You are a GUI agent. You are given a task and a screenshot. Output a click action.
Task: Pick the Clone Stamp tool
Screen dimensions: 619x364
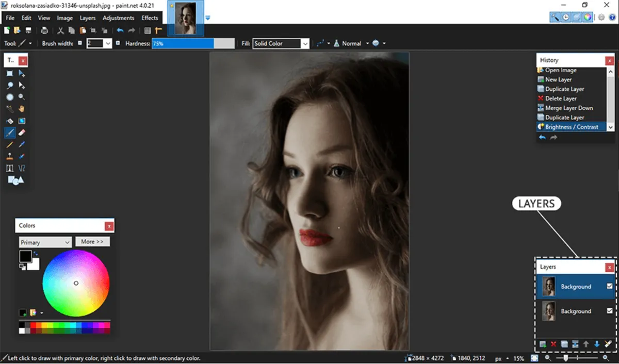coord(10,156)
